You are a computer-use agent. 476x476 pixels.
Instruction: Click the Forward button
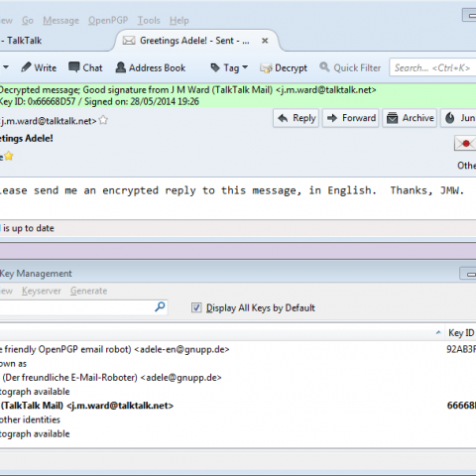(351, 118)
